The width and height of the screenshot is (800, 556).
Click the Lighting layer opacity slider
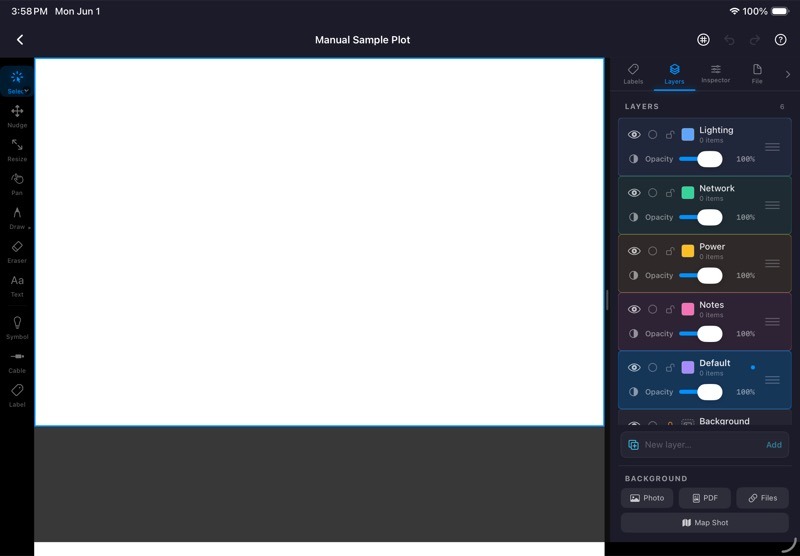coord(701,159)
